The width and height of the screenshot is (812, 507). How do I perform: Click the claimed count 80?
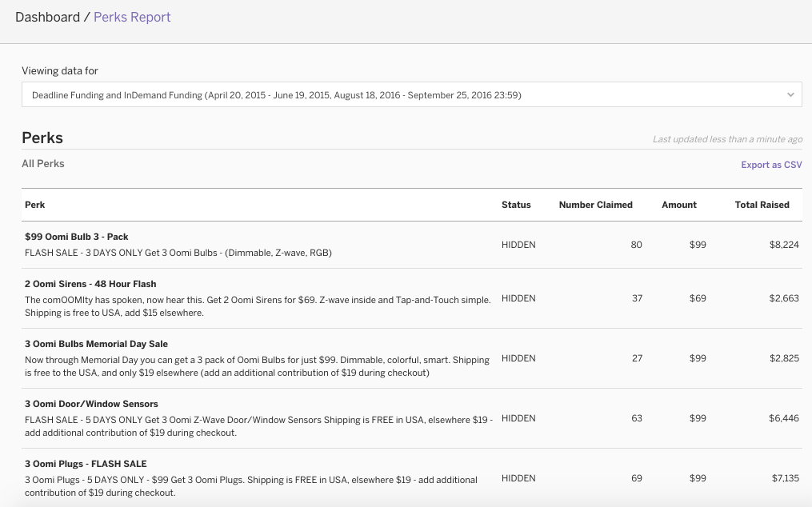click(x=637, y=245)
